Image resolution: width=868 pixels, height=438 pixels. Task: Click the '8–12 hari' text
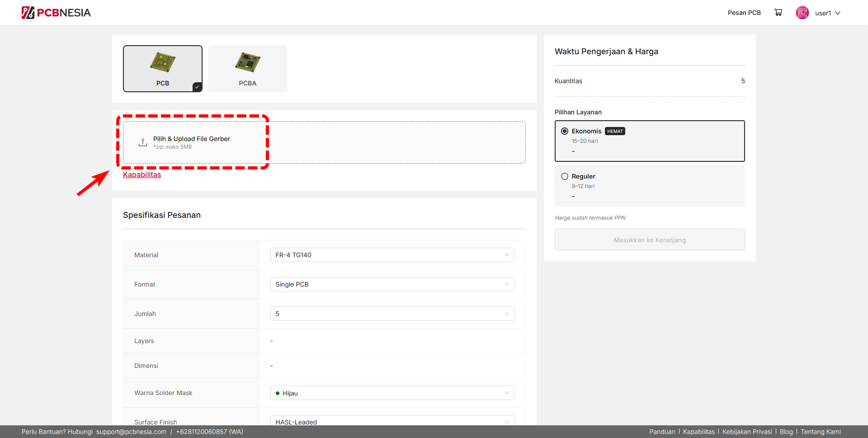pyautogui.click(x=583, y=186)
